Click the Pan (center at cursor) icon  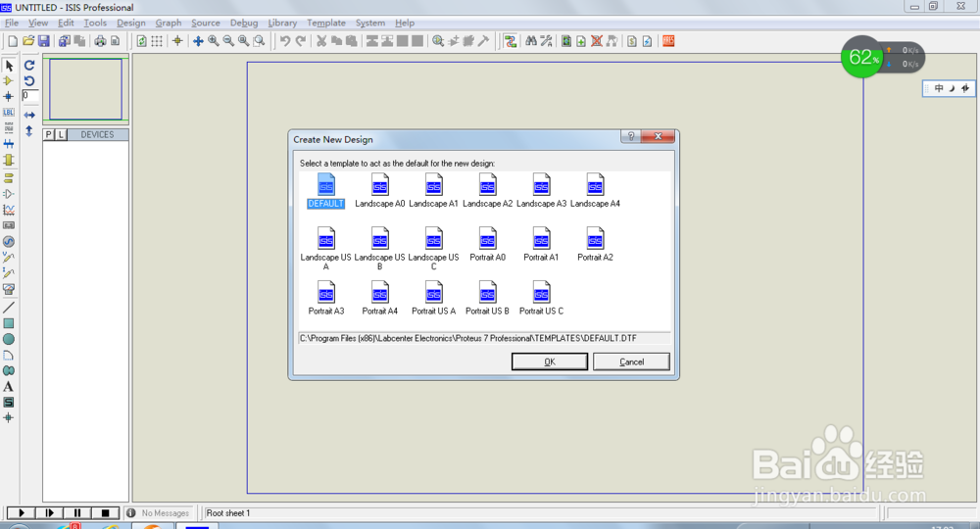pyautogui.click(x=198, y=41)
